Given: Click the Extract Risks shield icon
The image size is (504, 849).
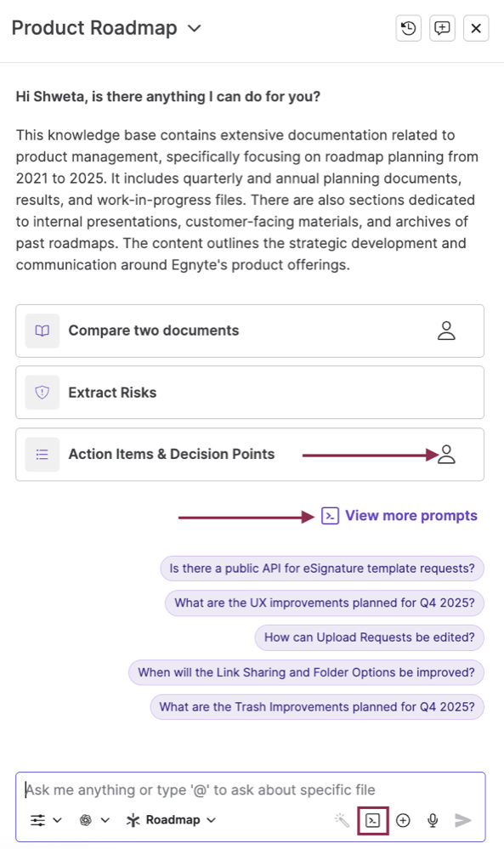Looking at the screenshot, I should 42,392.
